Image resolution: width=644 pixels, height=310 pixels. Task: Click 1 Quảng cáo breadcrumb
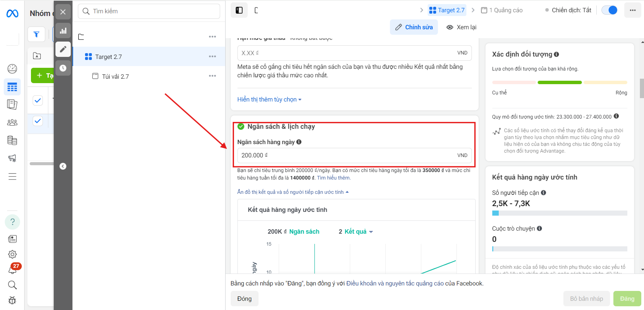(x=502, y=10)
